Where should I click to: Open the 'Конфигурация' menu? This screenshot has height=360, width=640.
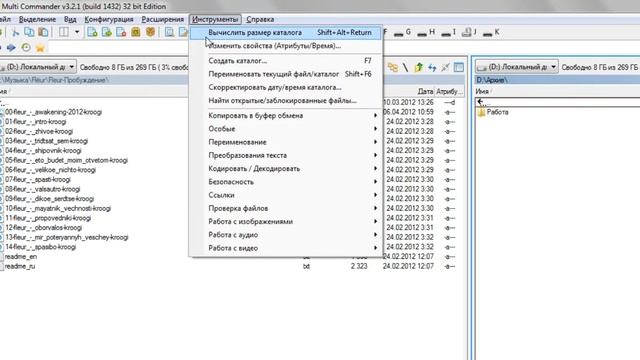pyautogui.click(x=109, y=20)
